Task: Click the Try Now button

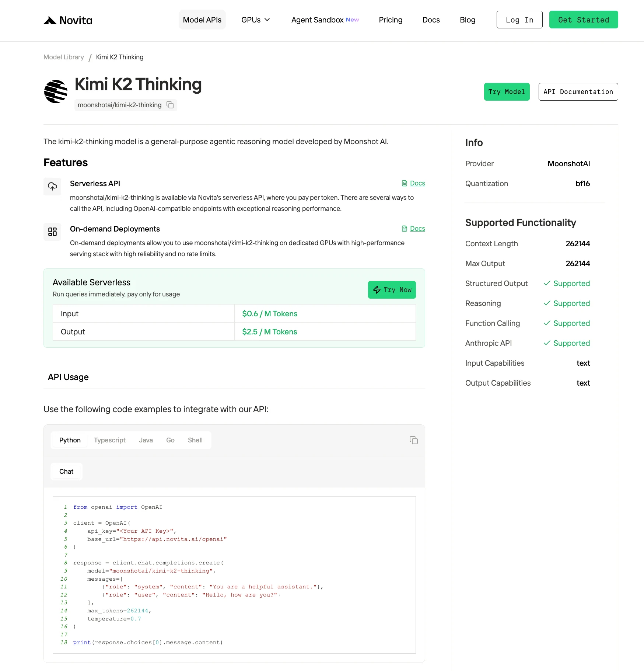Action: click(x=392, y=290)
